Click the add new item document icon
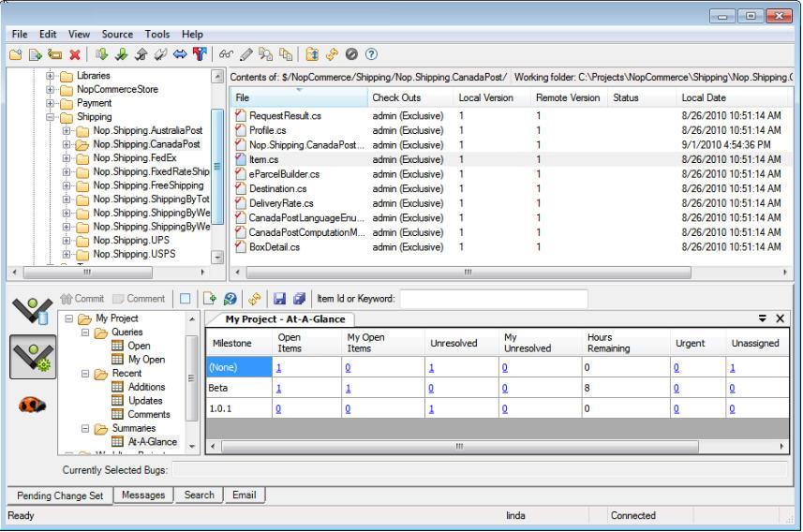This screenshot has width=803, height=532. pos(210,299)
